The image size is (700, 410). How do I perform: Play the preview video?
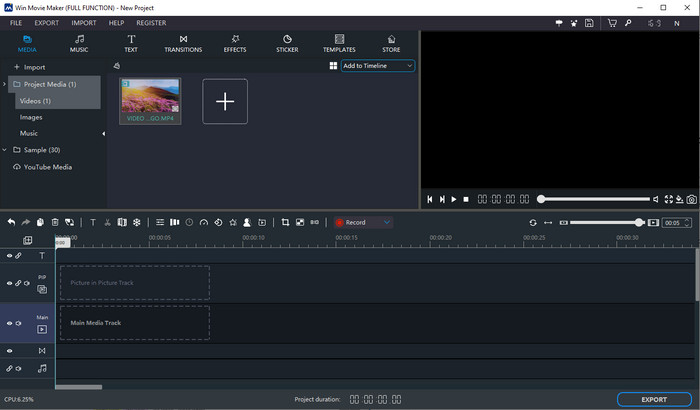454,199
